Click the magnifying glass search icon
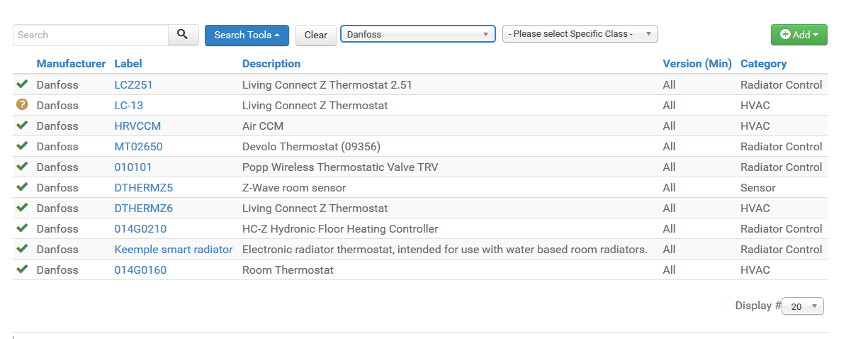This screenshot has width=868, height=339. tap(183, 35)
